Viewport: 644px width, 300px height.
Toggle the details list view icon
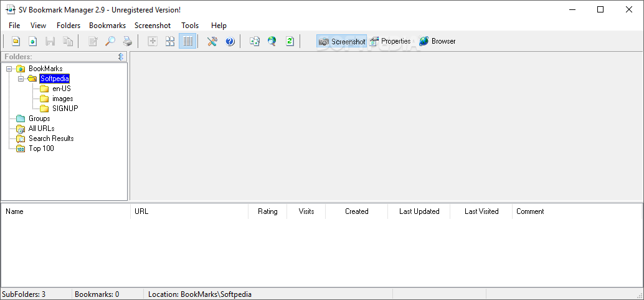coord(187,41)
